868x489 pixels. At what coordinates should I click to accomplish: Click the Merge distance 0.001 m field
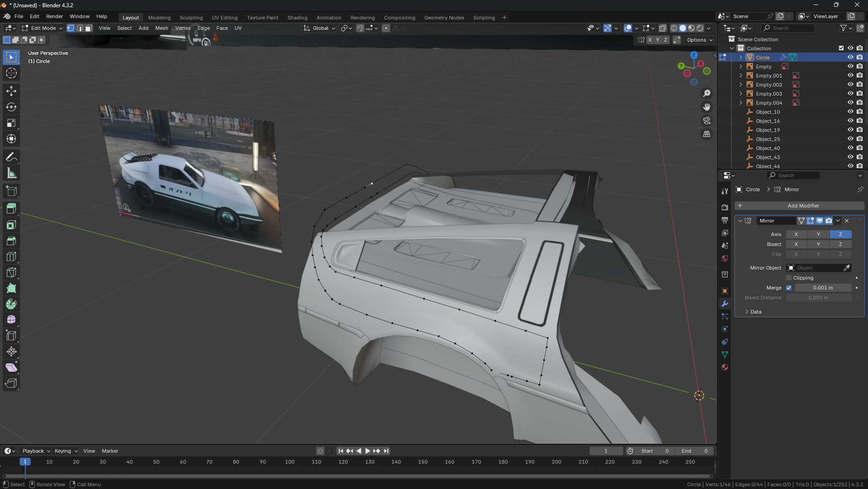[822, 288]
